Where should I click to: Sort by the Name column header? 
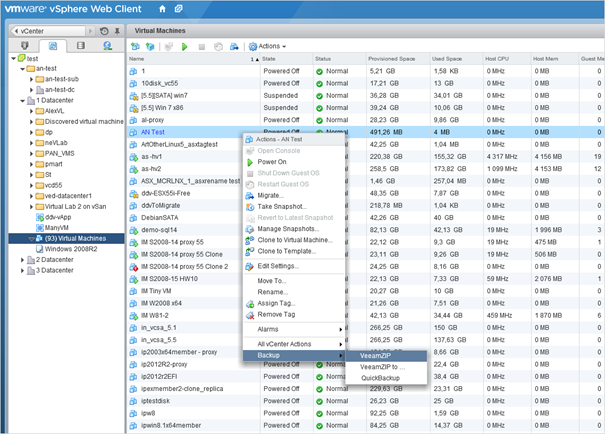pos(193,59)
